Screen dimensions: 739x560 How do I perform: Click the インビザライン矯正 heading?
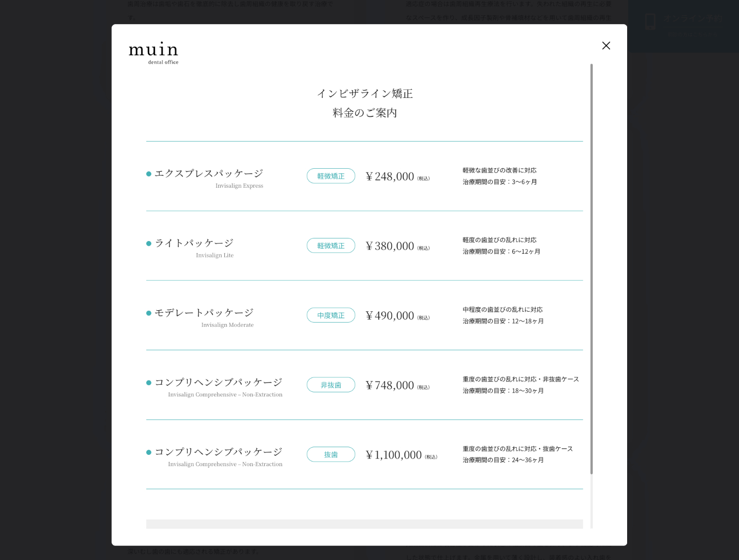pos(365,94)
